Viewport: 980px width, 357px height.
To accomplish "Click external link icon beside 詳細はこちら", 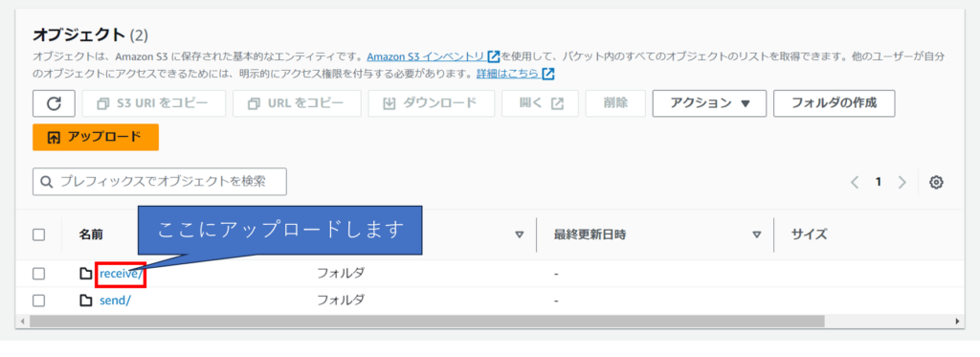I will click(x=548, y=74).
